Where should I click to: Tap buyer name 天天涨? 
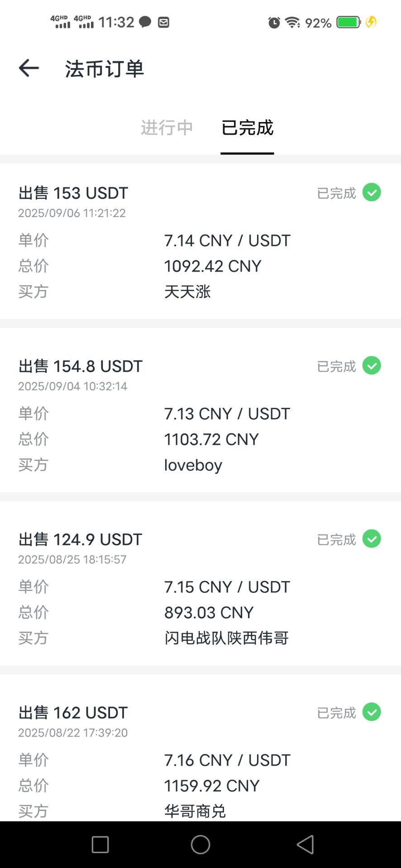(x=187, y=292)
